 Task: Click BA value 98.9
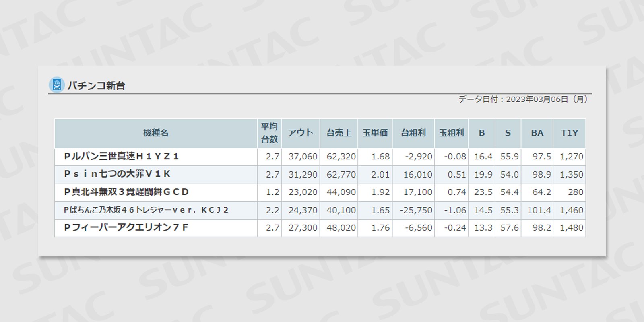pos(542,175)
